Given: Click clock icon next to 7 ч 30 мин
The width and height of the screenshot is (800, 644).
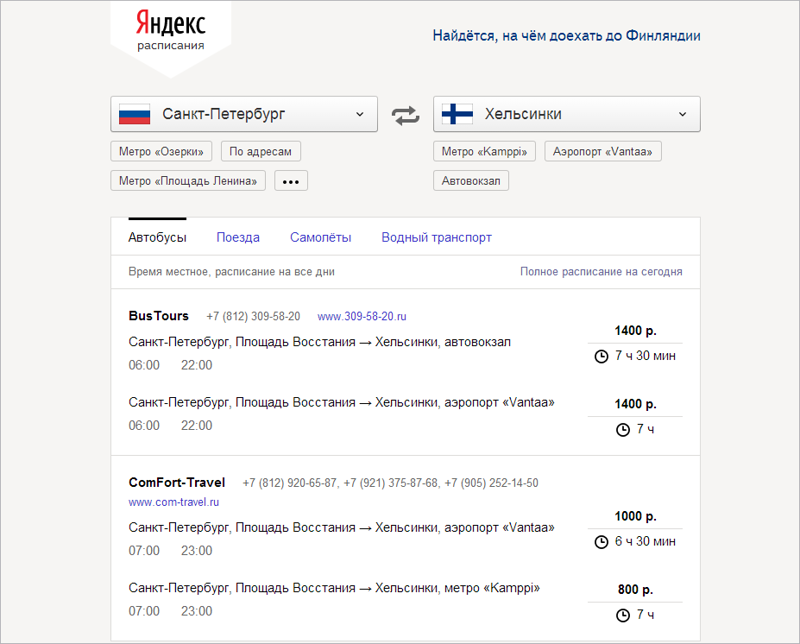Looking at the screenshot, I should click(x=601, y=356).
